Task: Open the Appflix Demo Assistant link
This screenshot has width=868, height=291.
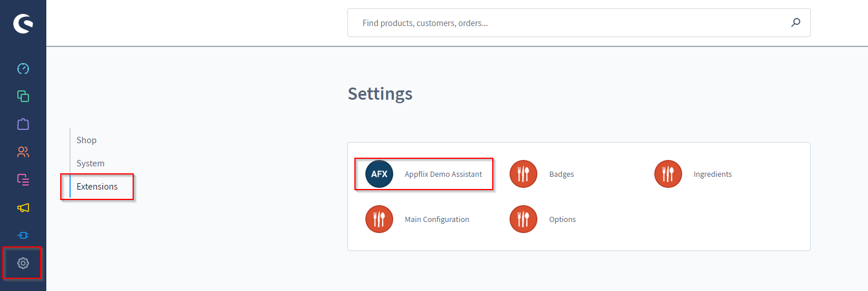Action: (443, 174)
